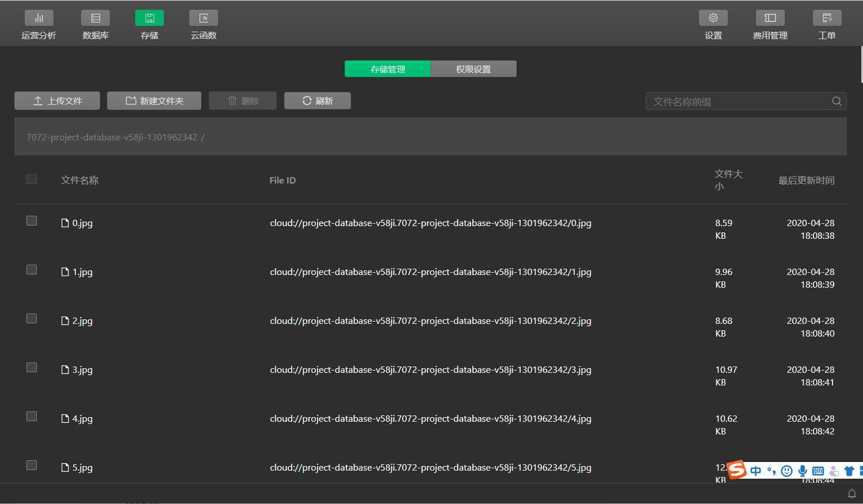Click the 文件名称 column header
863x504 pixels.
pos(80,180)
